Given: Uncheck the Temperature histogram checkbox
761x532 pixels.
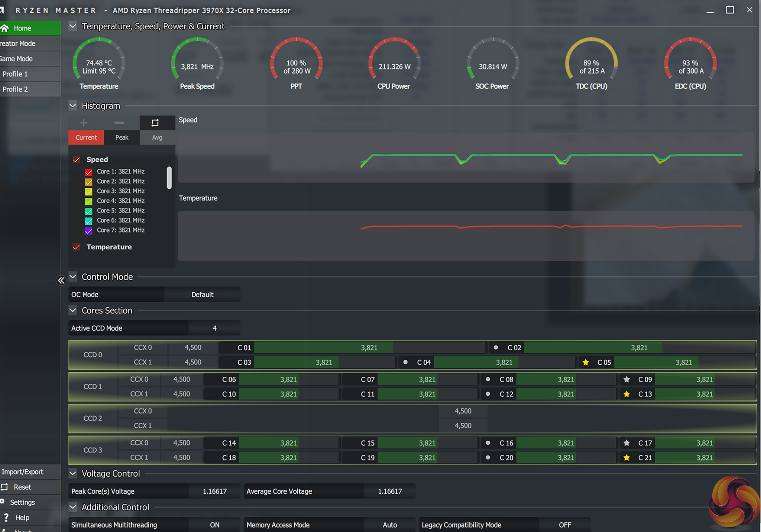Looking at the screenshot, I should coord(77,247).
